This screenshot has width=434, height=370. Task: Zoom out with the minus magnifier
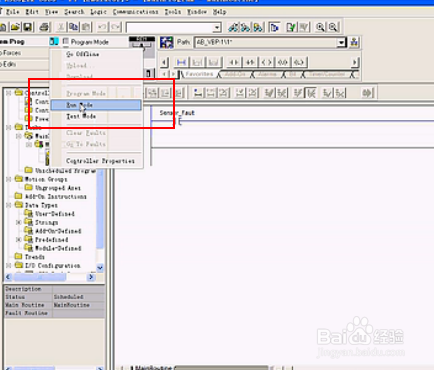(333, 27)
